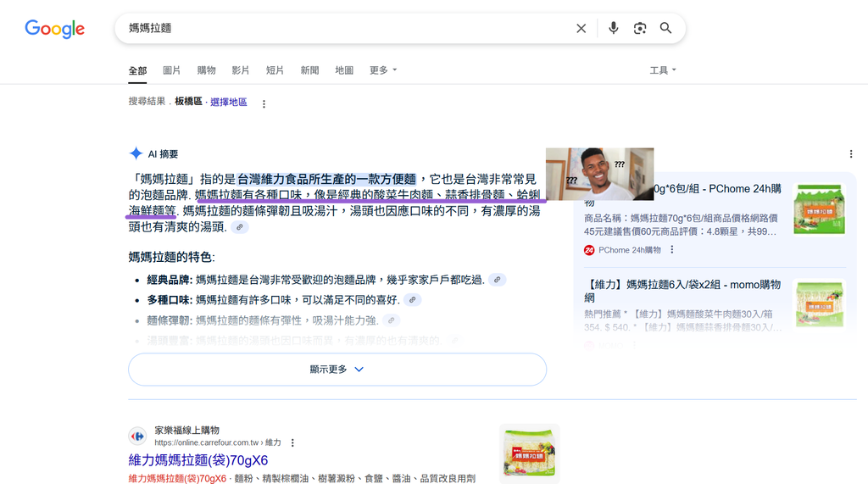The width and height of the screenshot is (868, 484).
Task: Switch to the 短片 tab
Action: 275,70
